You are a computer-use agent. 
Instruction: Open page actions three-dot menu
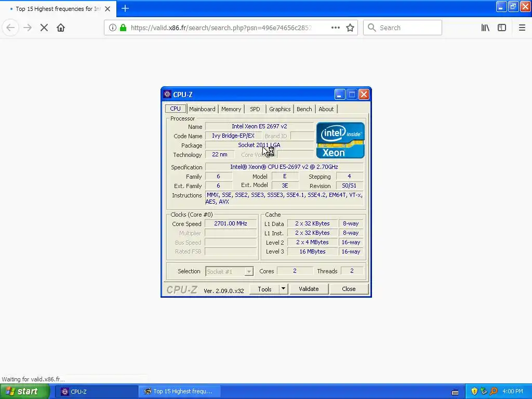point(335,28)
